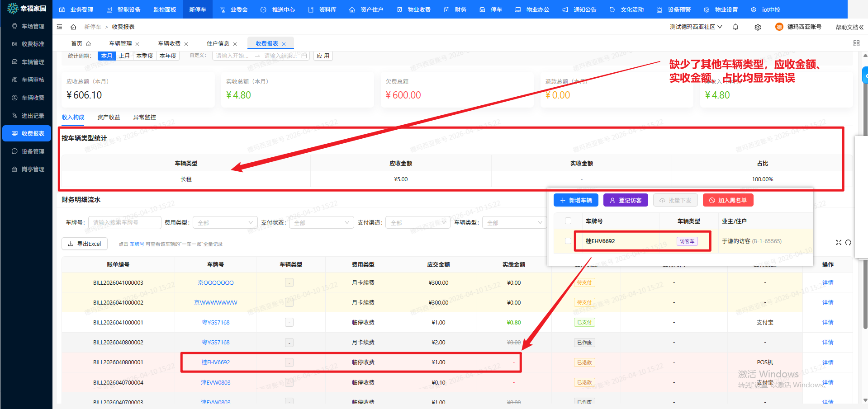Click the notification bell icon
The image size is (868, 409).
click(x=735, y=27)
